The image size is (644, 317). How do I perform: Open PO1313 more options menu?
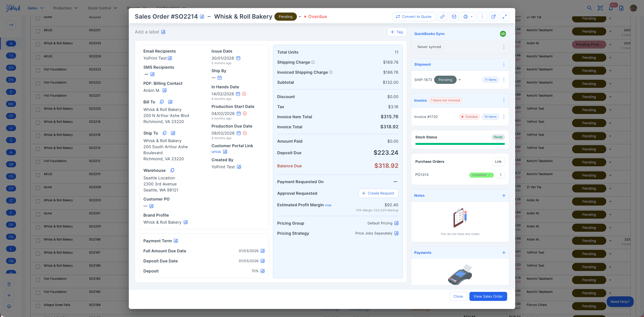501,175
